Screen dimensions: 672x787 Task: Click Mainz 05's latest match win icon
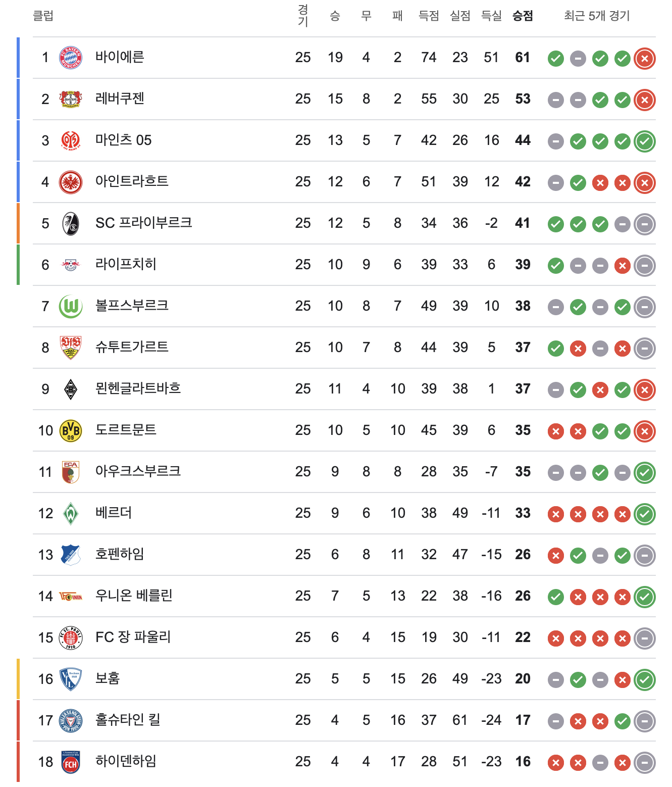pyautogui.click(x=645, y=141)
